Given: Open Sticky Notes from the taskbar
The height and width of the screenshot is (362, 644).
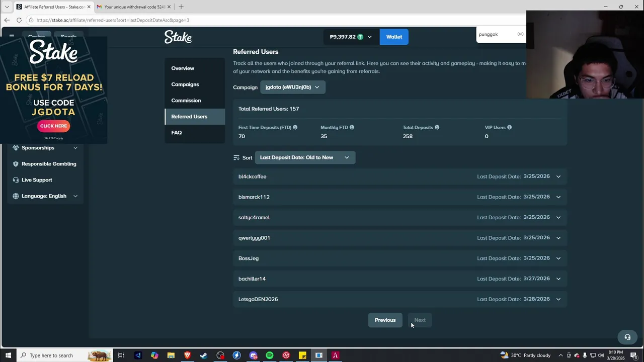Looking at the screenshot, I should 302,355.
